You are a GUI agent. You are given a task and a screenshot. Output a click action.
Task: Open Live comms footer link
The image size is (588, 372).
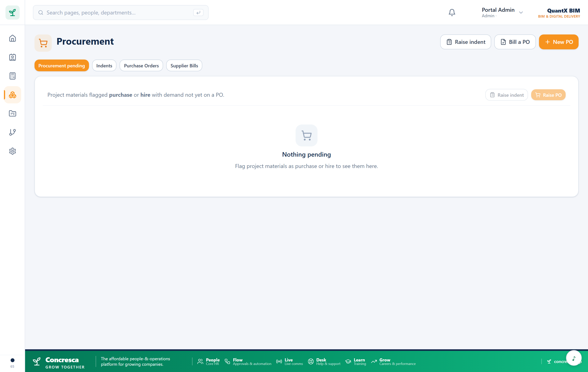click(290, 361)
